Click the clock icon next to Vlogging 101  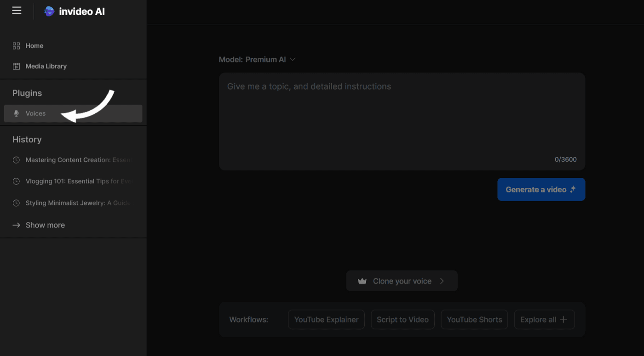(x=16, y=181)
